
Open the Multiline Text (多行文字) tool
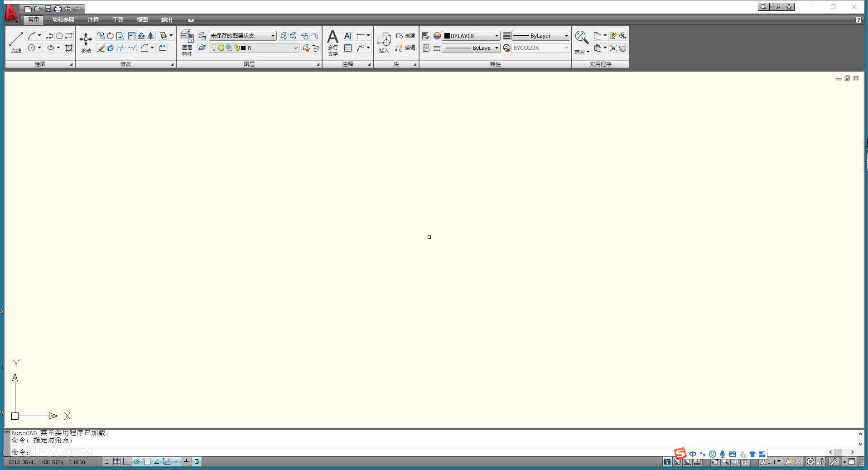333,41
